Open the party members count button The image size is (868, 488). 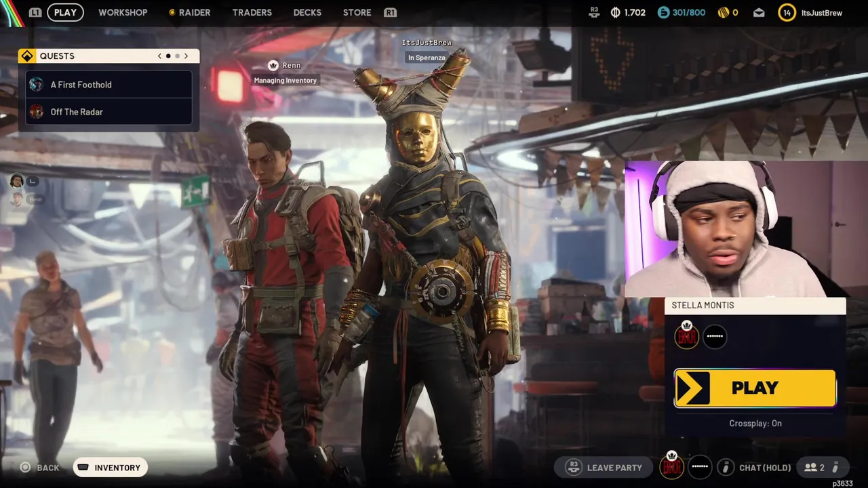(821, 468)
